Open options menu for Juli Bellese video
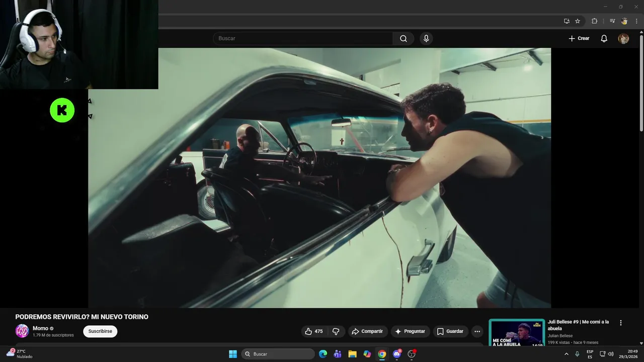 click(x=620, y=323)
